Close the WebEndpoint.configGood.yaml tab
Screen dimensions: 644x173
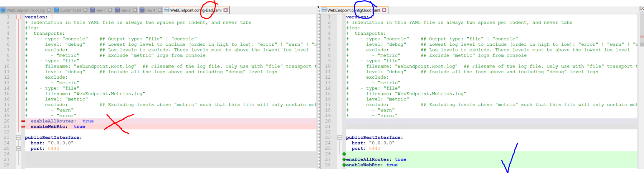tap(384, 10)
